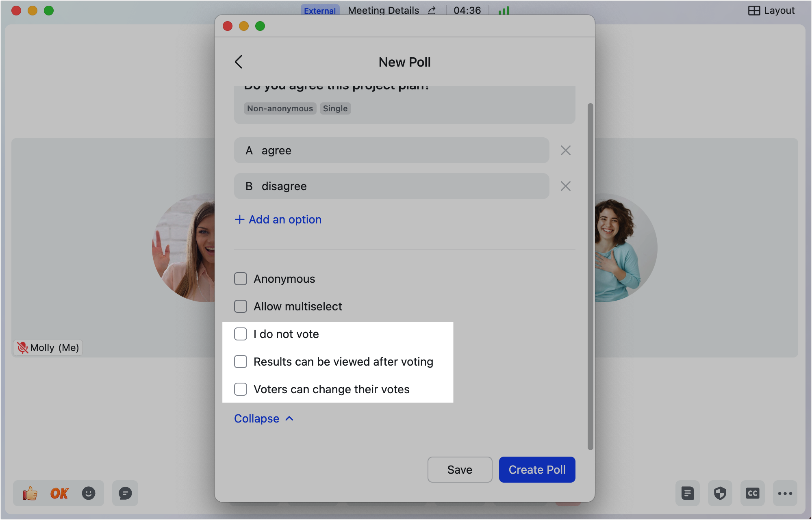This screenshot has height=520, width=812.
Task: Enable Voters can change their votes
Action: tap(241, 389)
